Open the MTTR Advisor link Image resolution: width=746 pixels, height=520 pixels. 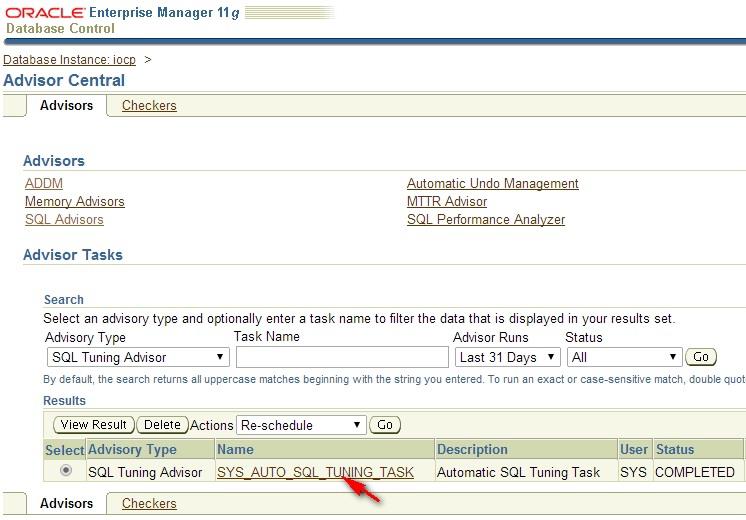[x=447, y=202]
